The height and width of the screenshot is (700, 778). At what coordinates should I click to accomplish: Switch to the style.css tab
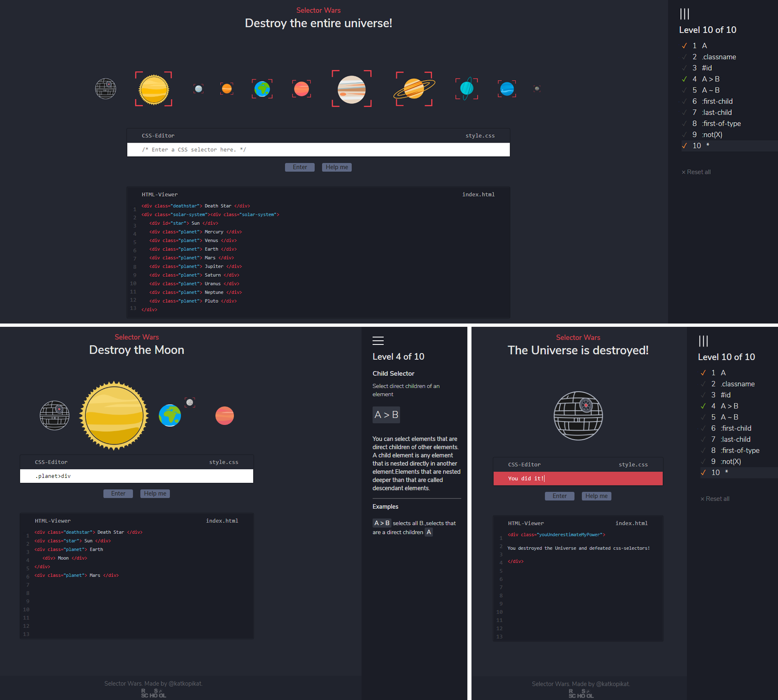[479, 135]
